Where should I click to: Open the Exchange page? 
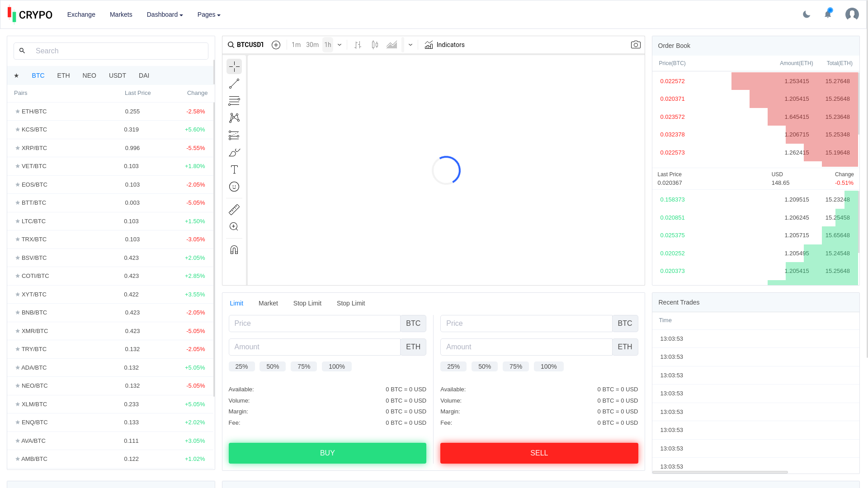pyautogui.click(x=81, y=14)
